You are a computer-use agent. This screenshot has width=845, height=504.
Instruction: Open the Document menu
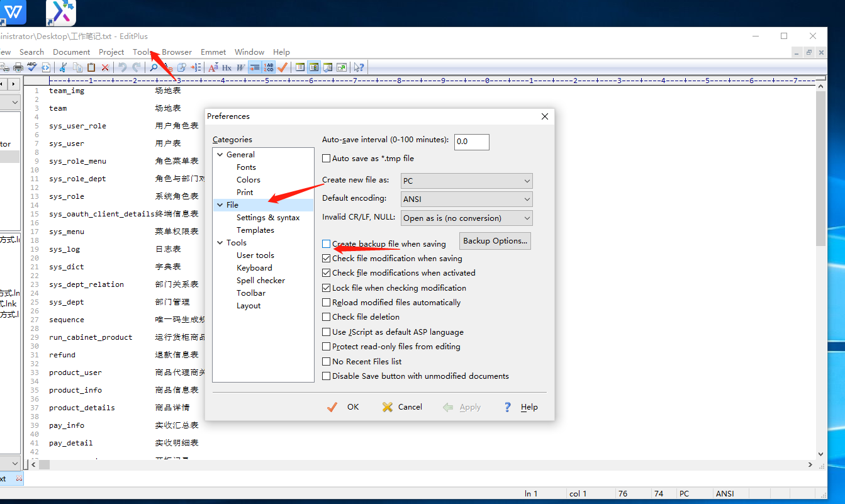tap(71, 52)
